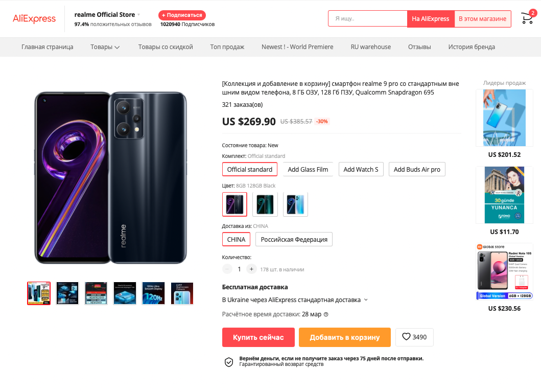Select the Official standard bundle option
This screenshot has width=541, height=392.
[250, 169]
